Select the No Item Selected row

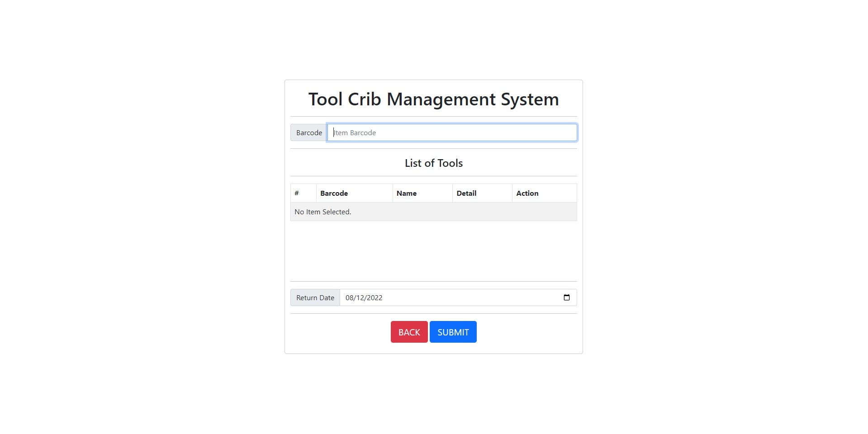(x=433, y=212)
